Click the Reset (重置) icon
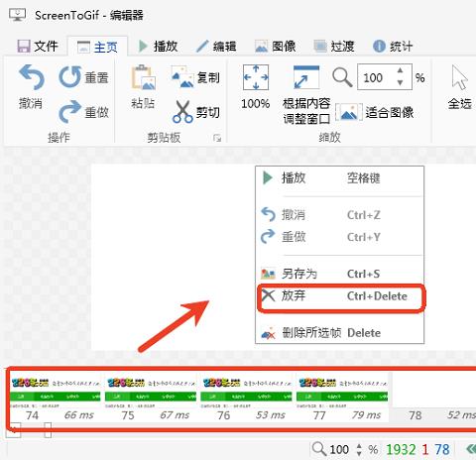The height and width of the screenshot is (460, 476). 70,77
